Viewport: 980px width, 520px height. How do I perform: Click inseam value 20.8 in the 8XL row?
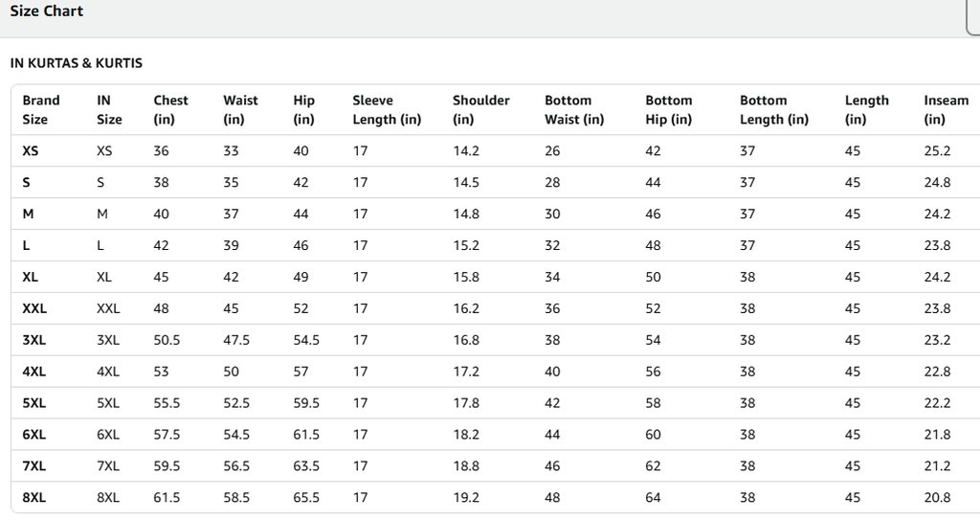tap(937, 498)
